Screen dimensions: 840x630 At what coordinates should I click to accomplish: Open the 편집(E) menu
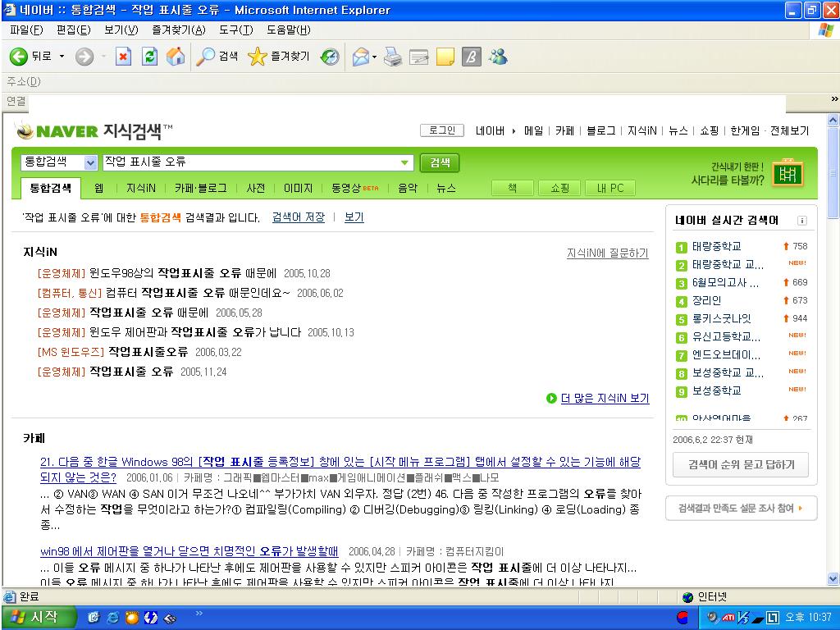[73, 30]
